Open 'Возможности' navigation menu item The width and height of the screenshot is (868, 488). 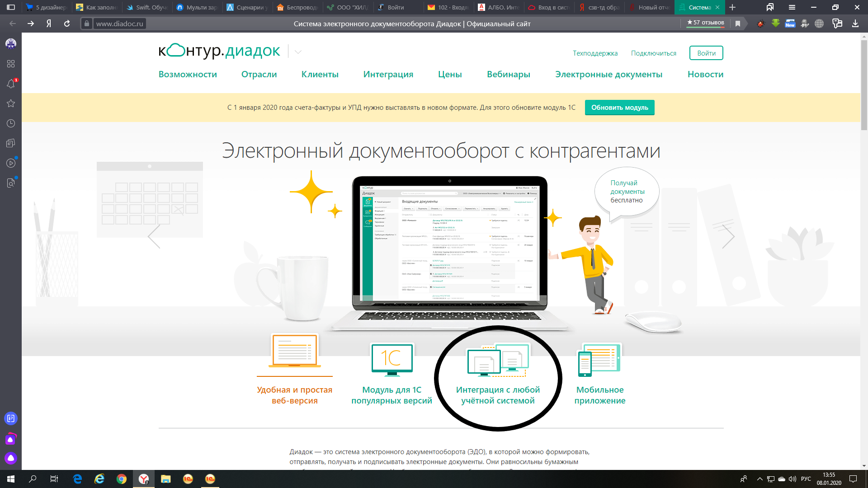(x=188, y=74)
